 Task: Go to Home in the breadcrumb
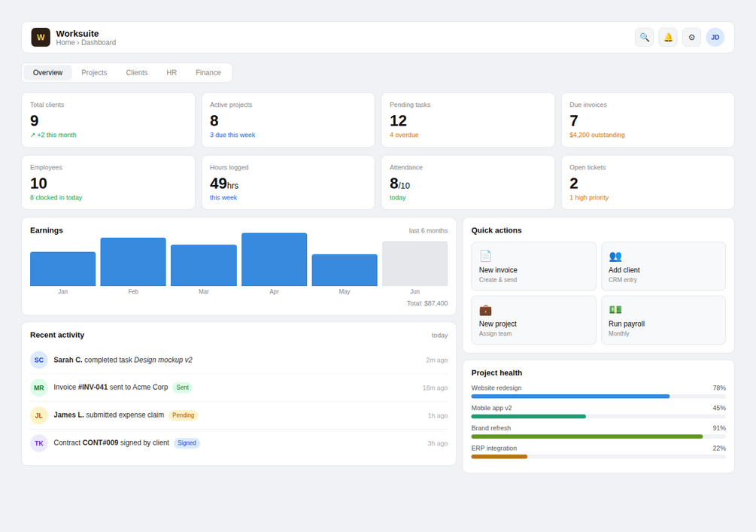65,42
